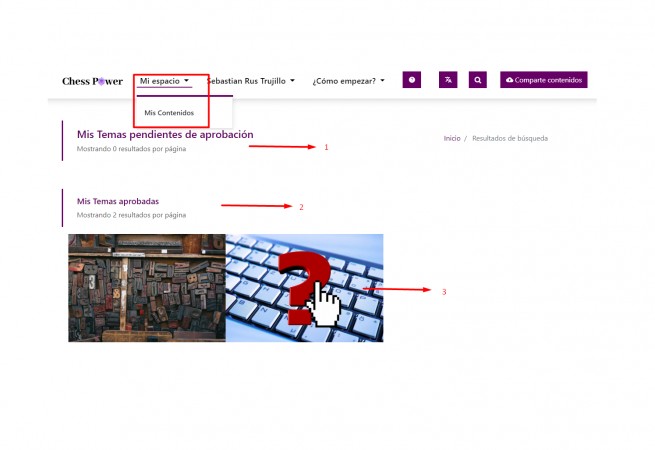Click the Mostrando 2 resultados por página text
This screenshot has height=450, width=655.
[131, 215]
